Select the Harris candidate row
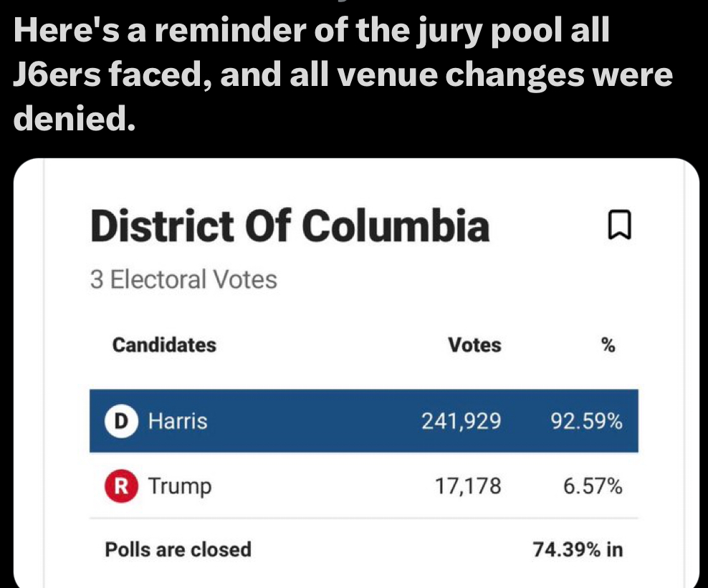The width and height of the screenshot is (708, 588). (364, 420)
